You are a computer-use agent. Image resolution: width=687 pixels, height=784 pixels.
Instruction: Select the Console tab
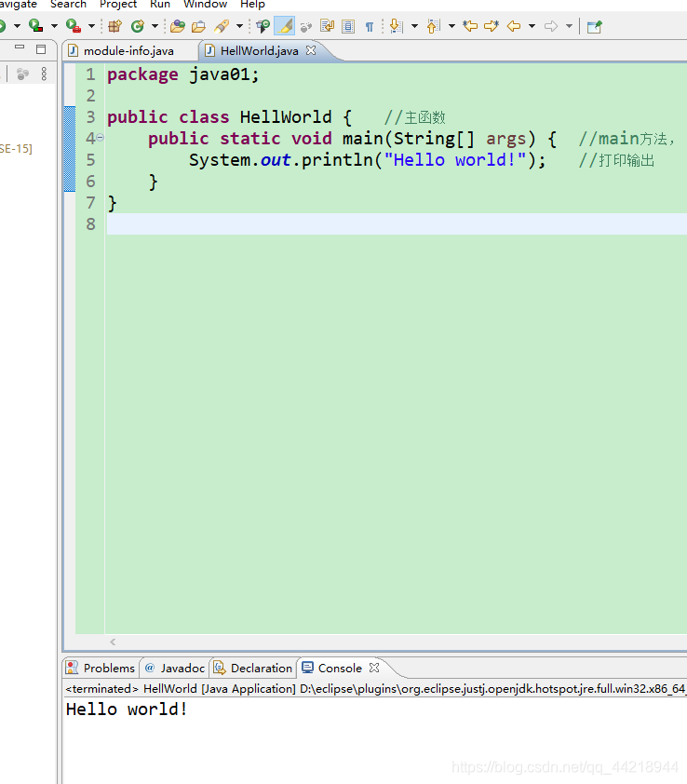coord(340,668)
